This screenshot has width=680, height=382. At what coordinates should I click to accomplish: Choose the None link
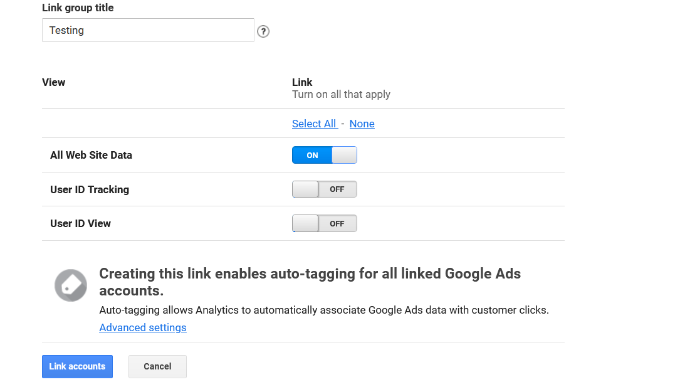362,124
